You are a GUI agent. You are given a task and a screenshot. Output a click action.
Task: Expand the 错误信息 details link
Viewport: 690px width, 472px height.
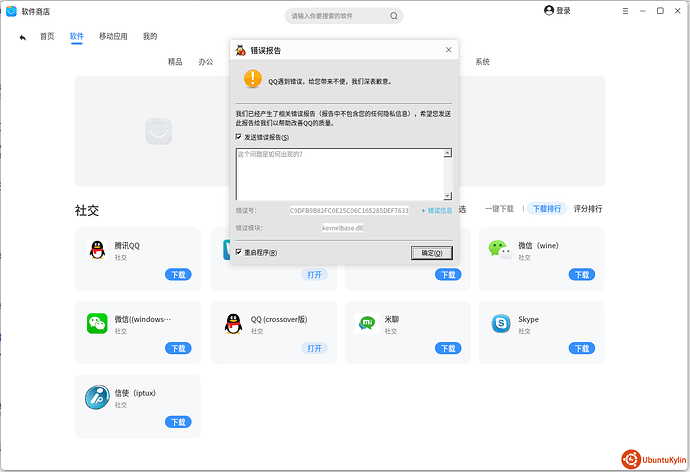(x=437, y=211)
